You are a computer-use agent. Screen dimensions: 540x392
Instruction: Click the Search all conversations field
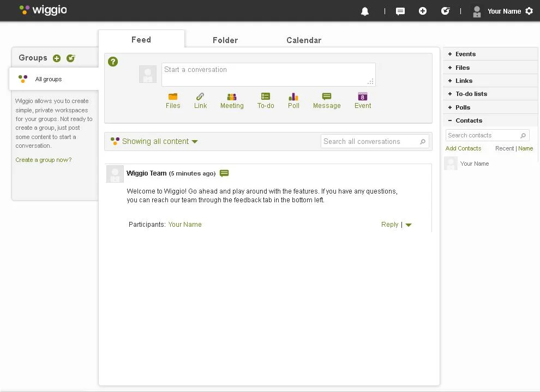375,141
